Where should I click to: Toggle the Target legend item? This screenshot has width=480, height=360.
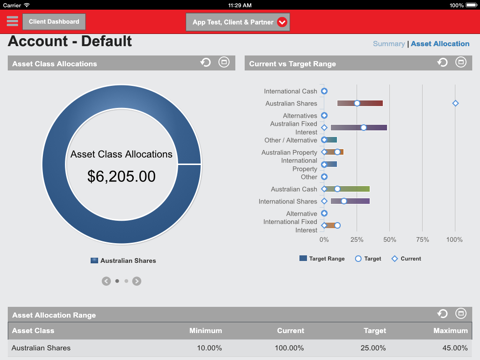[368, 259]
